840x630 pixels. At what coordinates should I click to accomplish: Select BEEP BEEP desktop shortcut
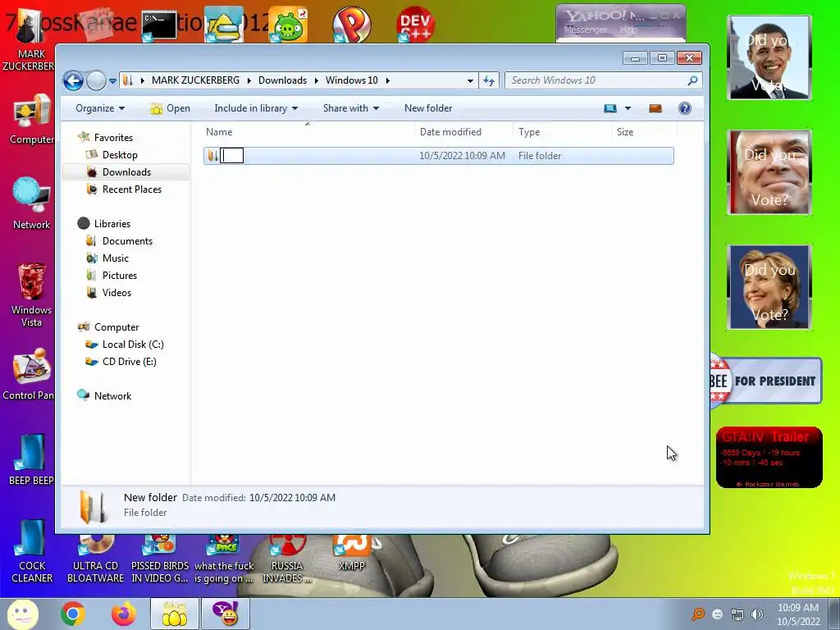click(31, 459)
